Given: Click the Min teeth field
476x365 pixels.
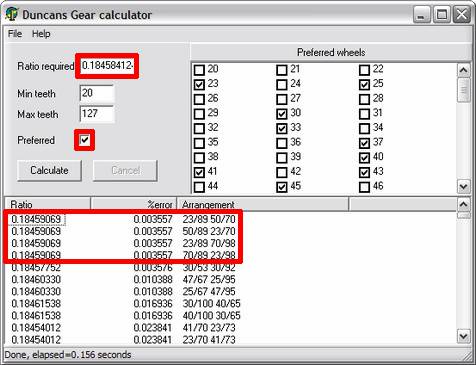Looking at the screenshot, I should point(97,93).
